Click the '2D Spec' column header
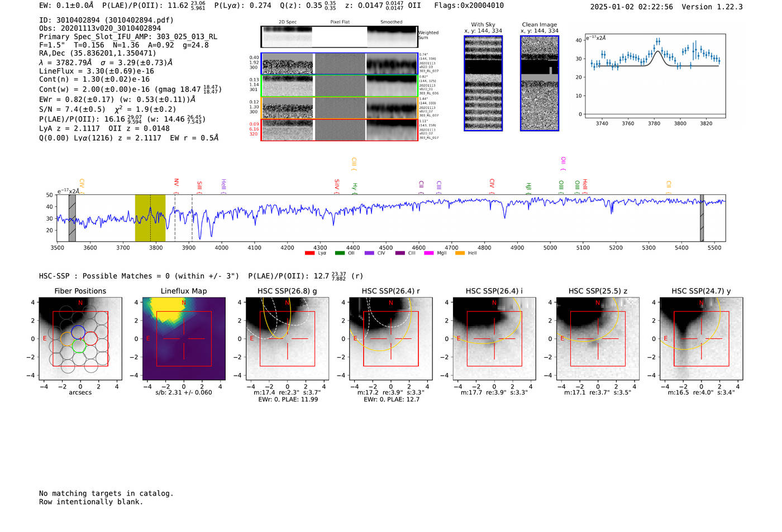This screenshot has height=532, width=782. pyautogui.click(x=288, y=22)
